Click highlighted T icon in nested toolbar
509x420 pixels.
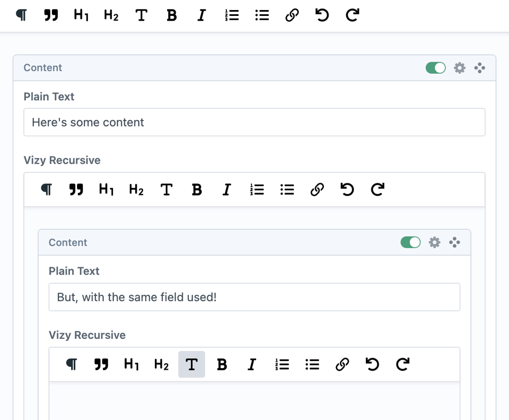click(x=191, y=364)
